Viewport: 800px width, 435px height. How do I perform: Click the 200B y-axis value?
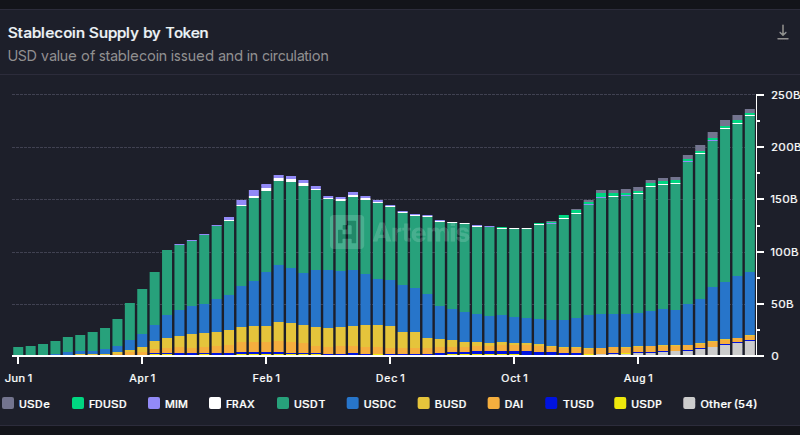(x=785, y=147)
